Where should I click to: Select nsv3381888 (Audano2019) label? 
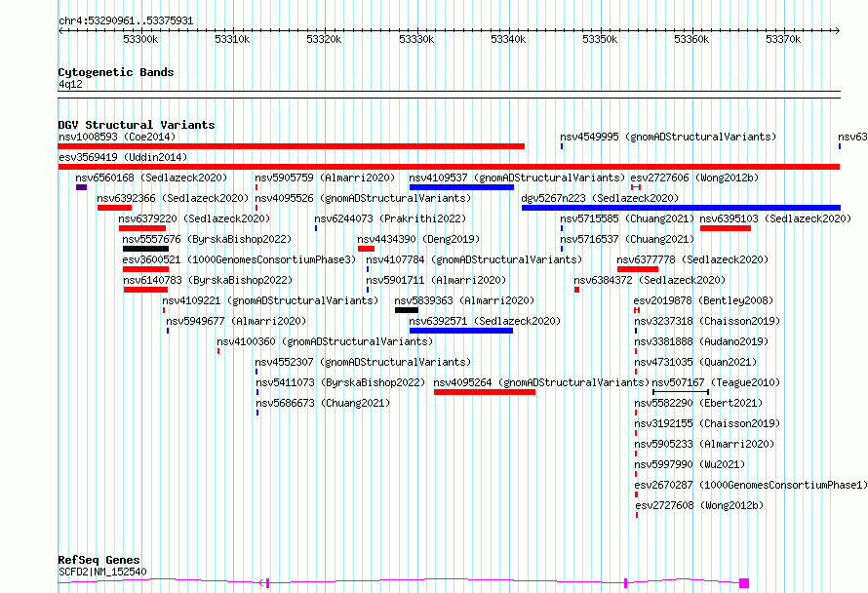[701, 341]
